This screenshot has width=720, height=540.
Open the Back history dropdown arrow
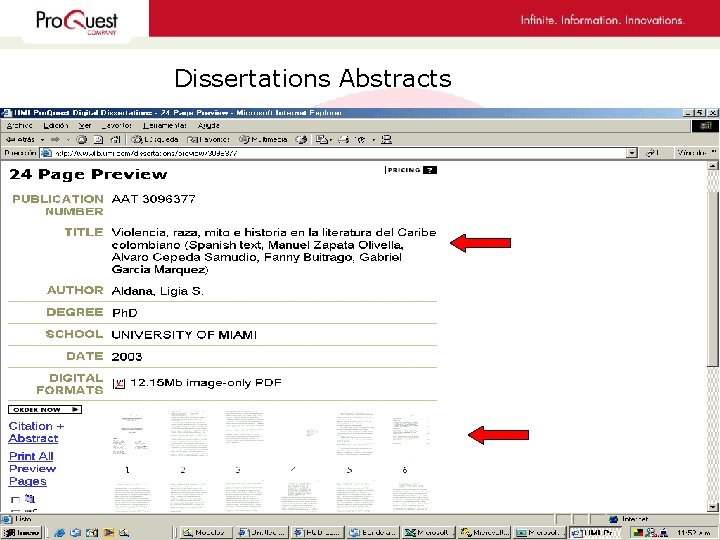(x=42, y=140)
